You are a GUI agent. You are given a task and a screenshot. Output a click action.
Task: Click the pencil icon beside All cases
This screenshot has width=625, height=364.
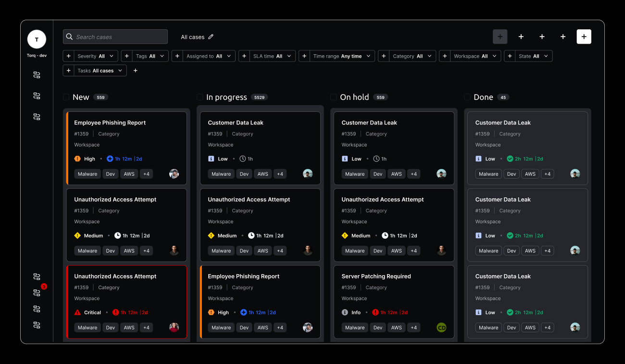tap(211, 37)
